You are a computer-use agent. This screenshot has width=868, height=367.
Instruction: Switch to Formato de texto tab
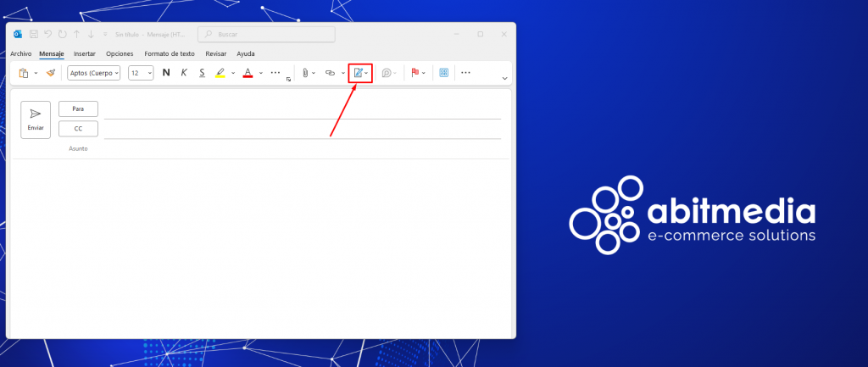tap(170, 53)
